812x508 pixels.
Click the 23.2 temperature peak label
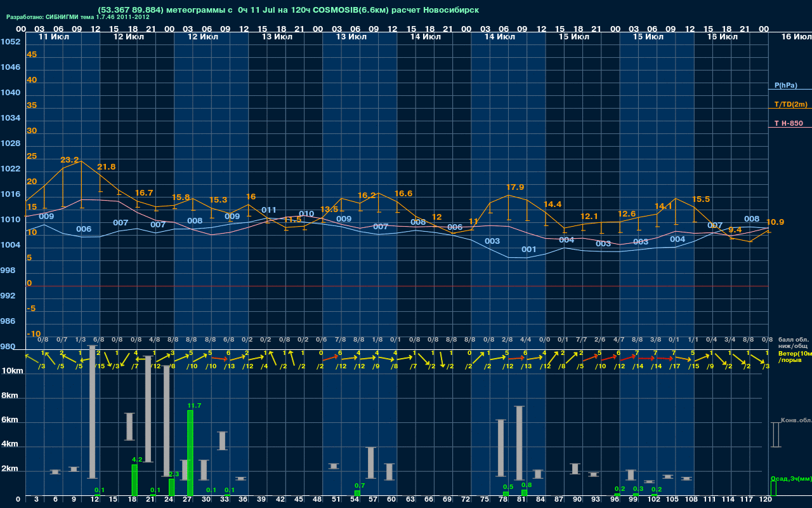point(70,159)
